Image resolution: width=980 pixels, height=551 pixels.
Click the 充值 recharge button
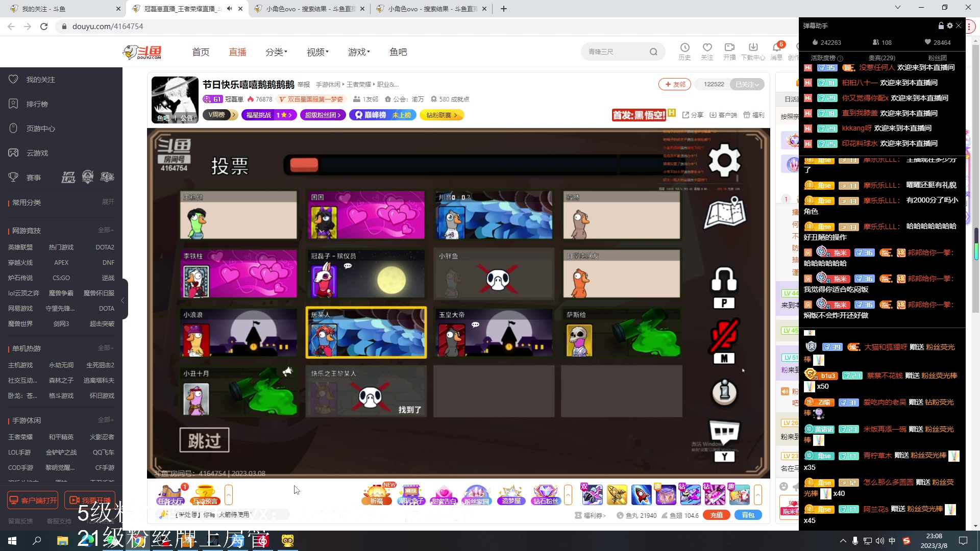click(x=716, y=515)
